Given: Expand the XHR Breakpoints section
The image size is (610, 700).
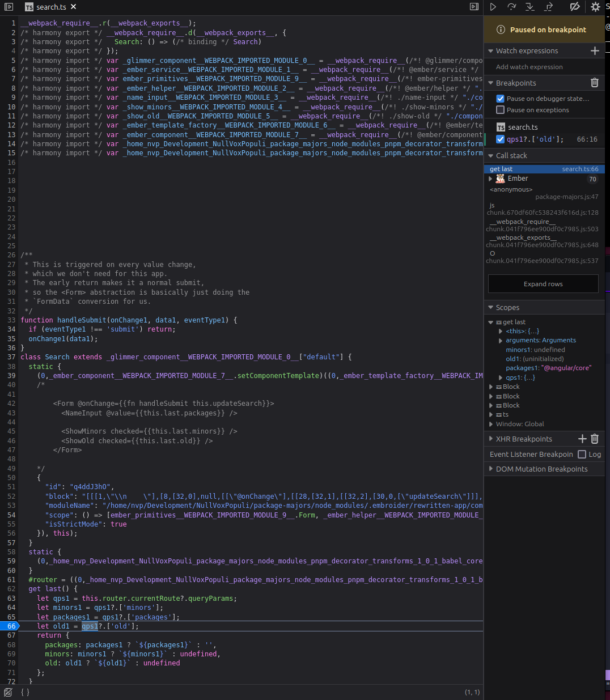Looking at the screenshot, I should tap(490, 438).
